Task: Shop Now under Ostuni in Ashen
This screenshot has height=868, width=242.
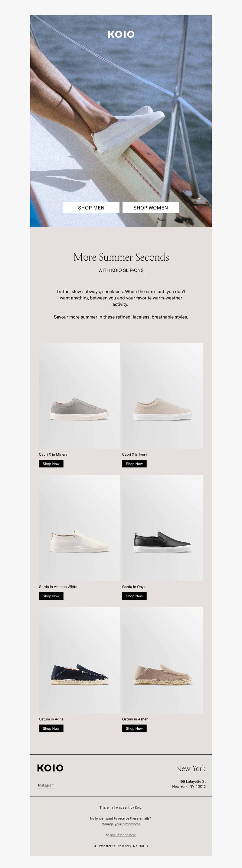Action: pos(134,728)
